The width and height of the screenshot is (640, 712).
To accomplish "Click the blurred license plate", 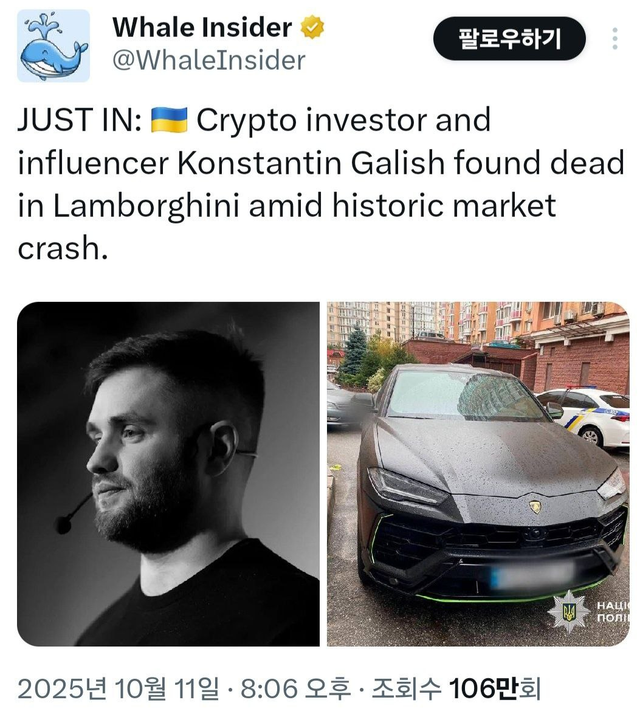I will pyautogui.click(x=533, y=577).
